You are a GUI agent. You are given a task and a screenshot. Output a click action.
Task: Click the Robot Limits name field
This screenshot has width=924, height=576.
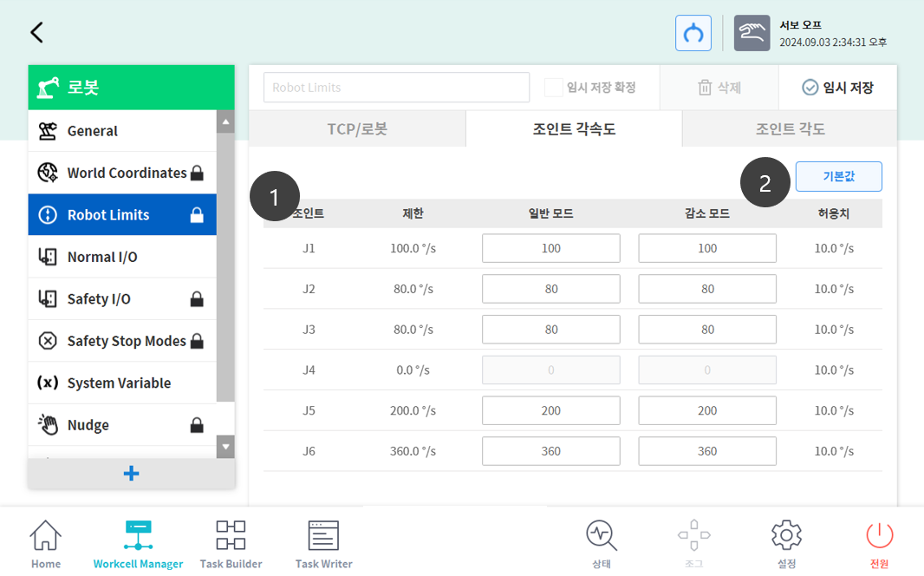(x=396, y=88)
